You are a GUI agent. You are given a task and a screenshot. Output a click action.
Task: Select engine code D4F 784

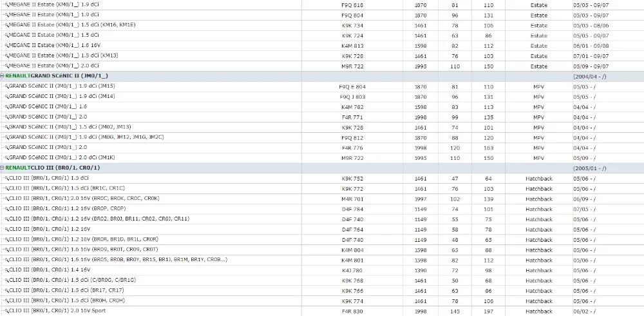pyautogui.click(x=352, y=210)
